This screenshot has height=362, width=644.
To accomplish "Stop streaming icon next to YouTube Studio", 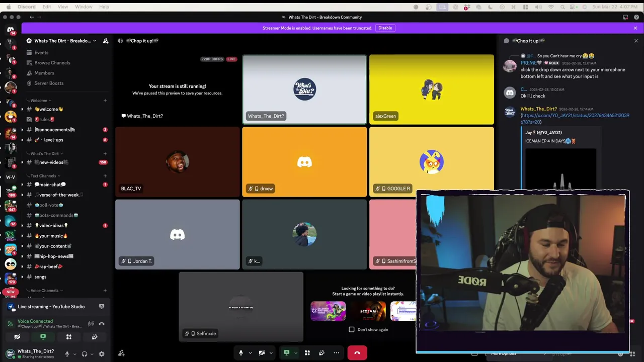I will tap(101, 306).
